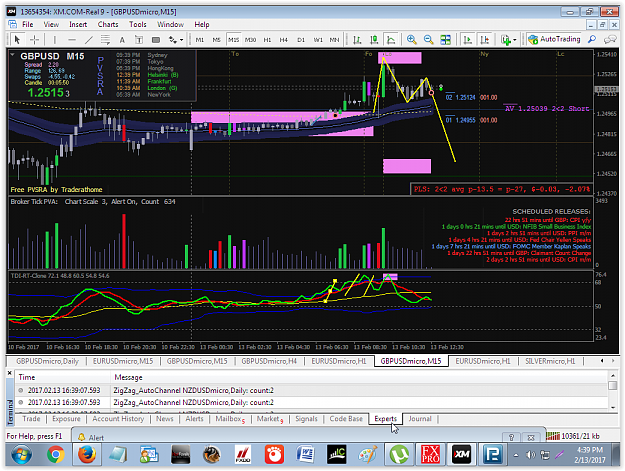Open Firefox from the taskbar
625x471 pixels.
[87, 454]
